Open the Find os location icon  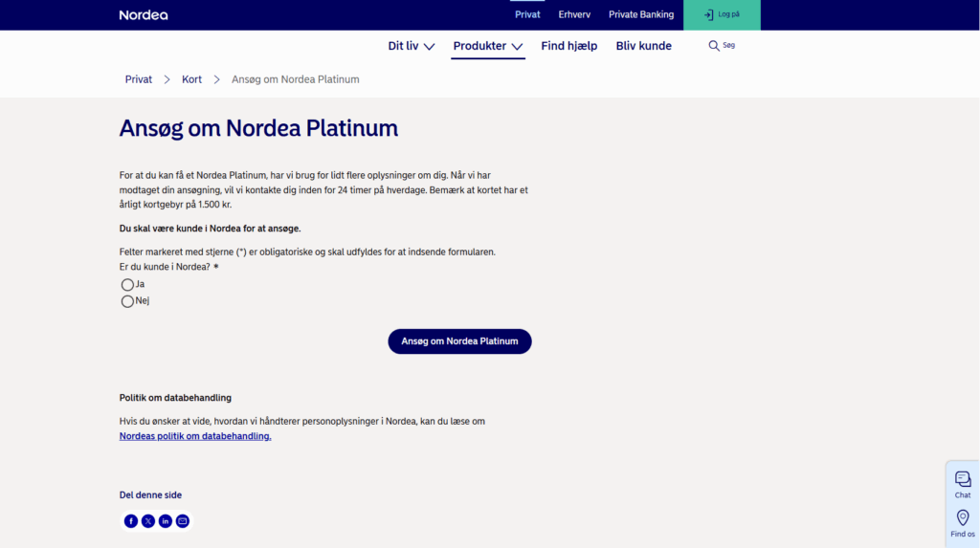pos(963,522)
